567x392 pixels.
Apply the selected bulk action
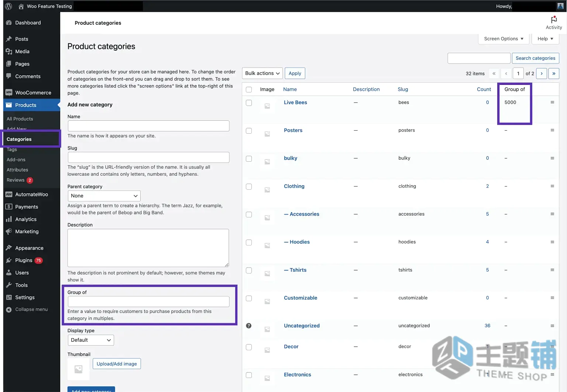pos(295,73)
